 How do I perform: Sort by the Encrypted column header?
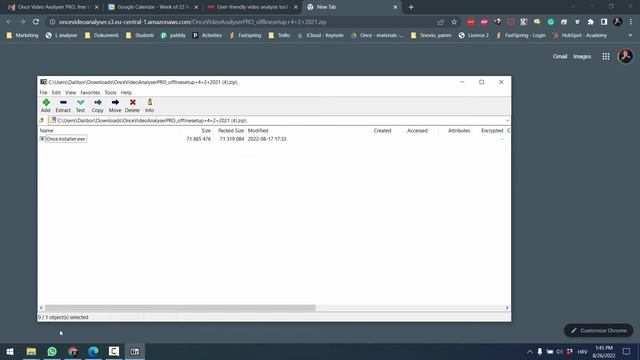(492, 131)
